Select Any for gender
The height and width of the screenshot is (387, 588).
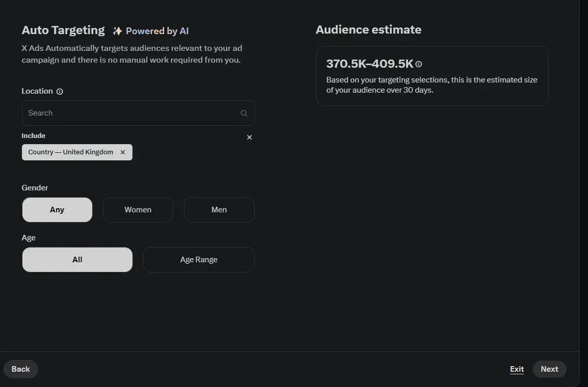[x=57, y=210]
